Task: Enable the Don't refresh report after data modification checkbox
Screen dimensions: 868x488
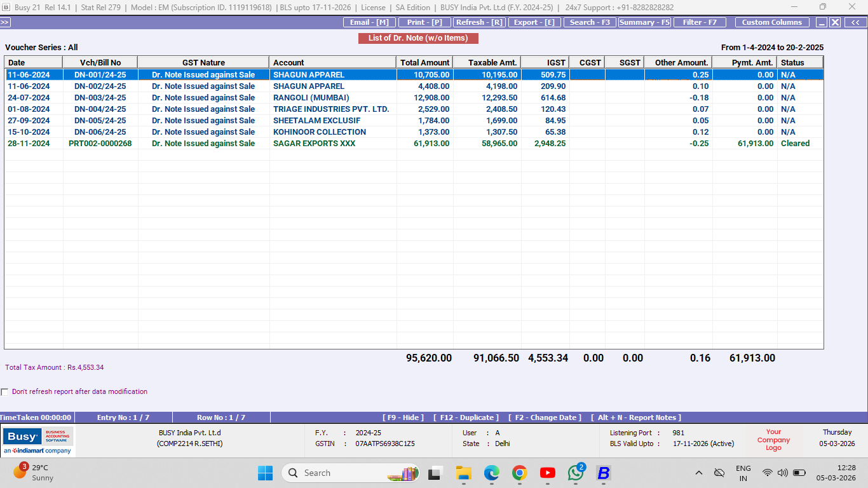Action: [x=5, y=391]
